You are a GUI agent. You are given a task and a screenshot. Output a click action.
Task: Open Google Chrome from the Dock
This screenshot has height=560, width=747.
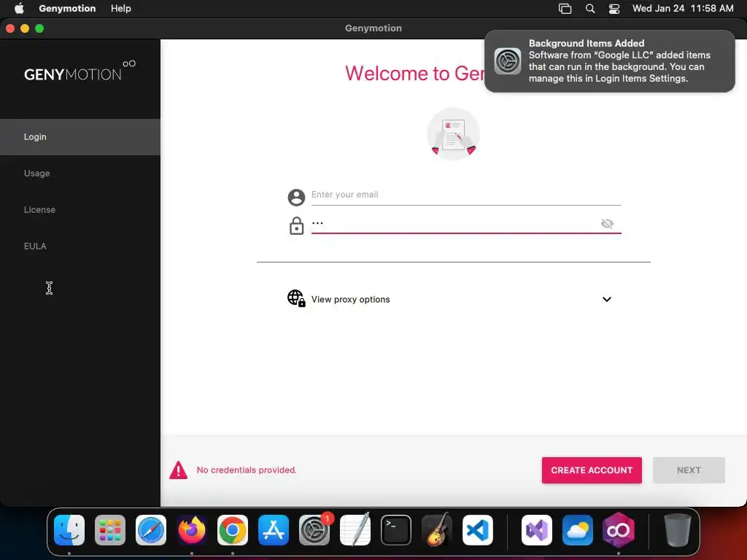tap(233, 530)
